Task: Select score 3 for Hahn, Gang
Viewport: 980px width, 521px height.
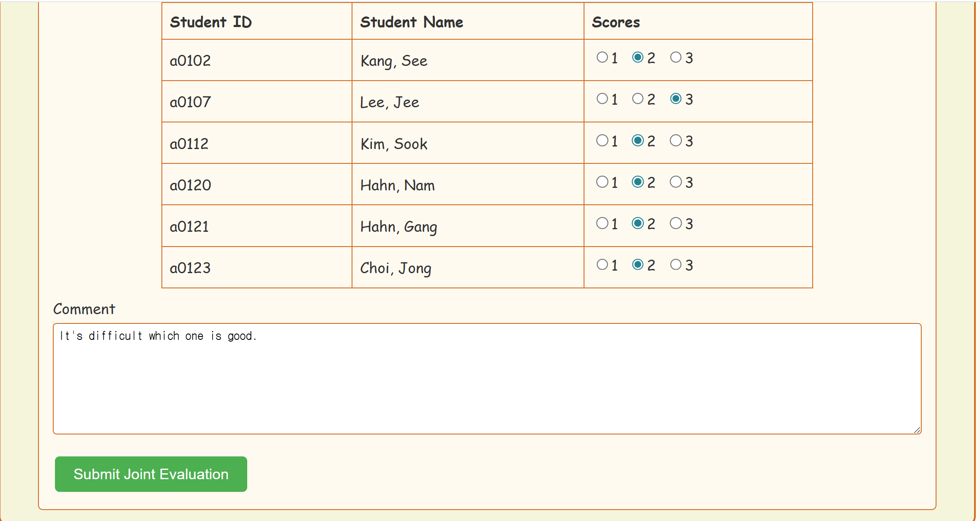Action: [676, 223]
